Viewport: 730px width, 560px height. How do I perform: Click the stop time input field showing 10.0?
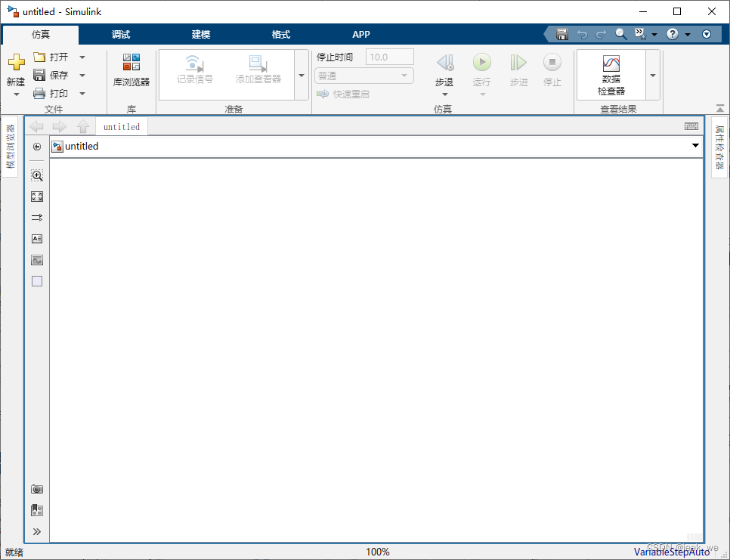point(389,56)
